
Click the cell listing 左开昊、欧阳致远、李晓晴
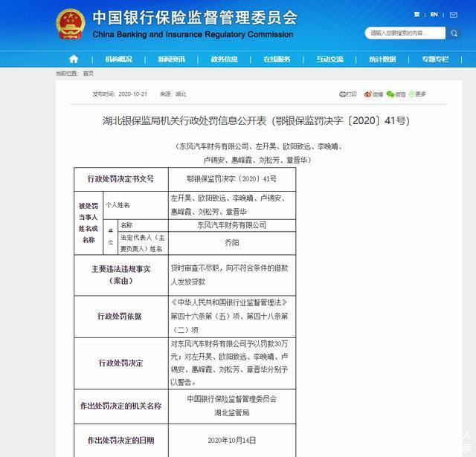(232, 205)
